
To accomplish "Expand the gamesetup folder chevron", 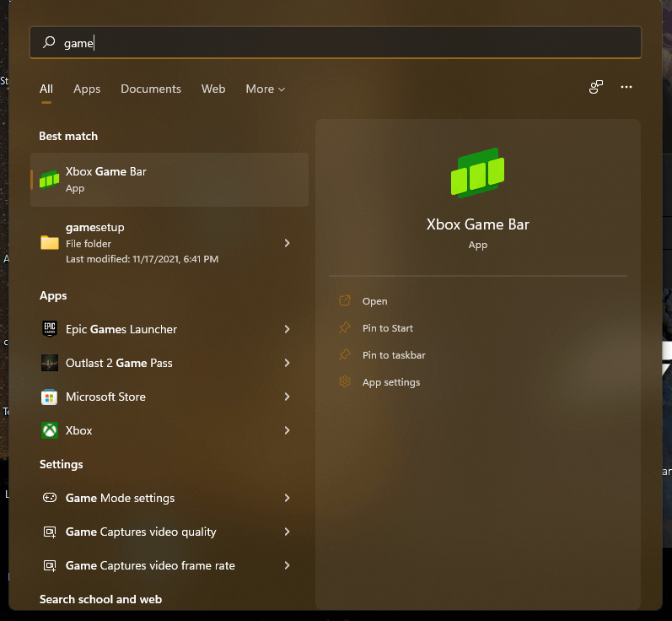I will coord(288,243).
